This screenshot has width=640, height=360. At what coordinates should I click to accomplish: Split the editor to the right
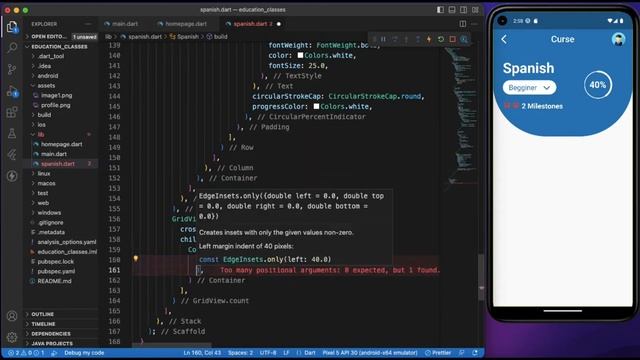pyautogui.click(x=462, y=24)
